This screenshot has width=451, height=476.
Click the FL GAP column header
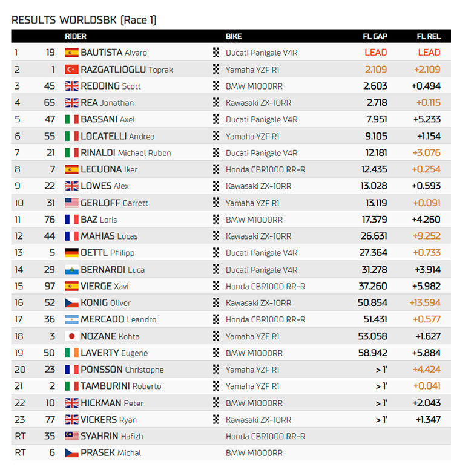pos(375,36)
